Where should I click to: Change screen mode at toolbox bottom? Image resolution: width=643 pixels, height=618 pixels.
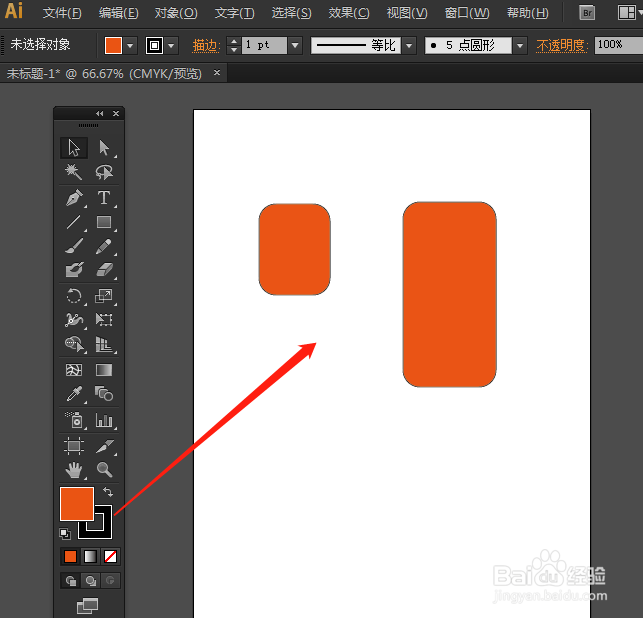[87, 605]
